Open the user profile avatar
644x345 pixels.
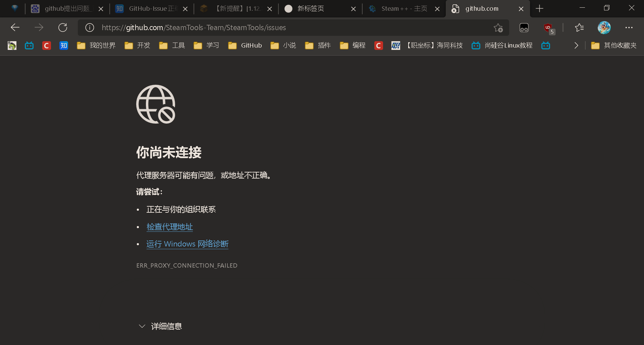coord(604,27)
